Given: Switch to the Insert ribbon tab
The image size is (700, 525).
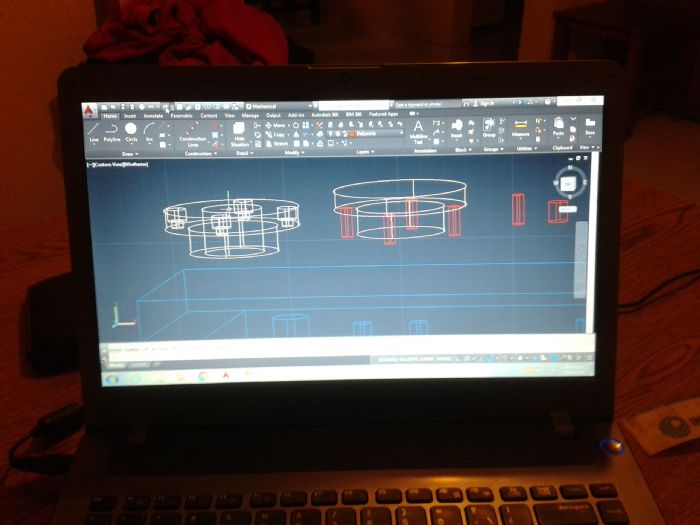Looking at the screenshot, I should click(x=129, y=116).
